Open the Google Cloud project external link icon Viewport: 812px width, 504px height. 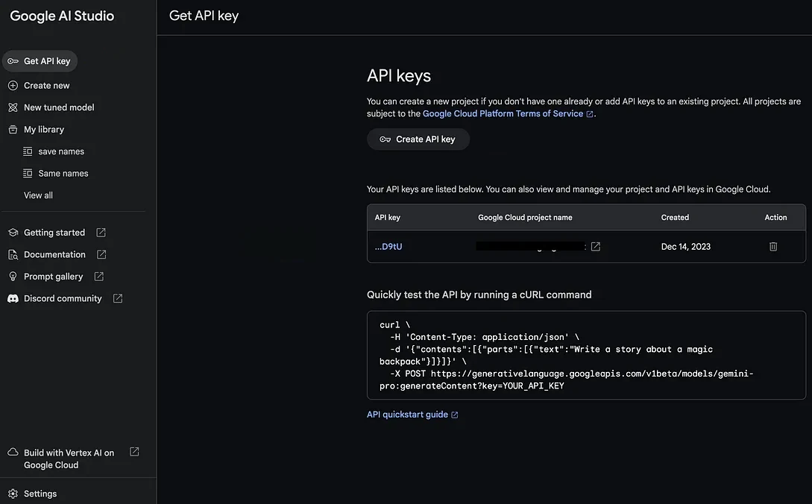[x=596, y=247]
